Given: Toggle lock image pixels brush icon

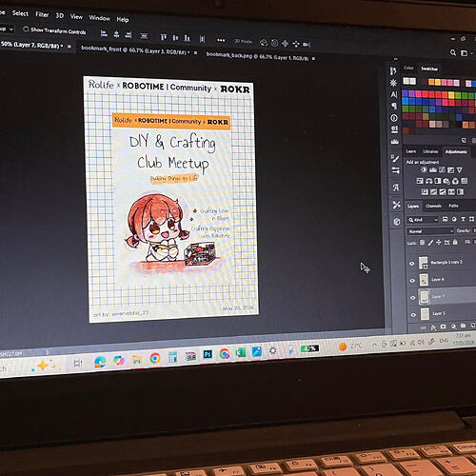Looking at the screenshot, I should [430, 243].
